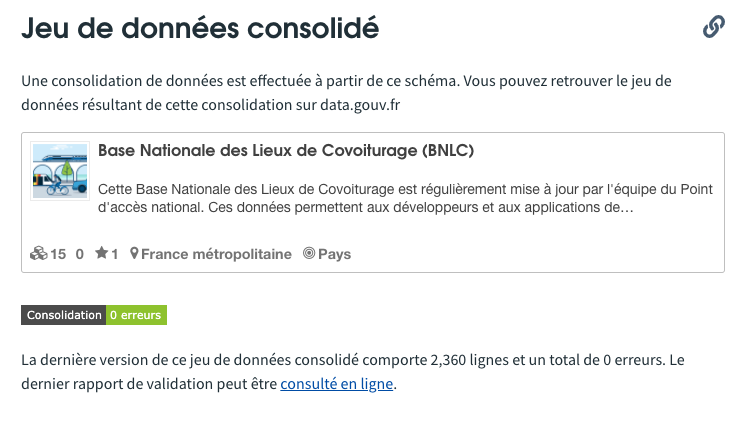The image size is (746, 423).
Task: Click the map pin icon before France métropolitaine
Action: click(x=134, y=254)
